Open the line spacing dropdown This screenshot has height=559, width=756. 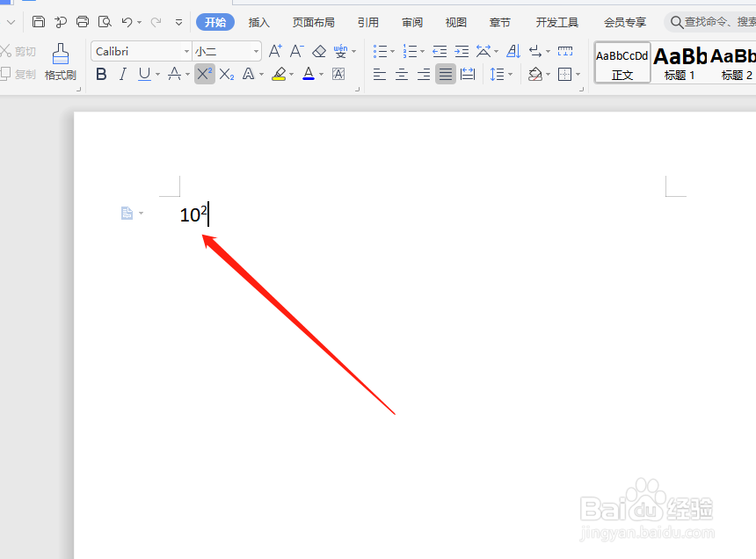pyautogui.click(x=502, y=74)
